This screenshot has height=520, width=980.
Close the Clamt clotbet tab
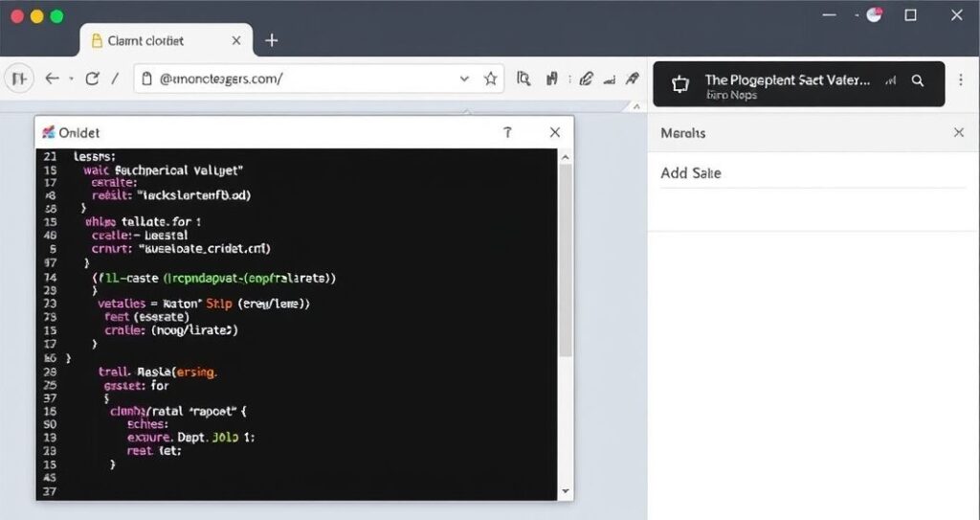234,40
